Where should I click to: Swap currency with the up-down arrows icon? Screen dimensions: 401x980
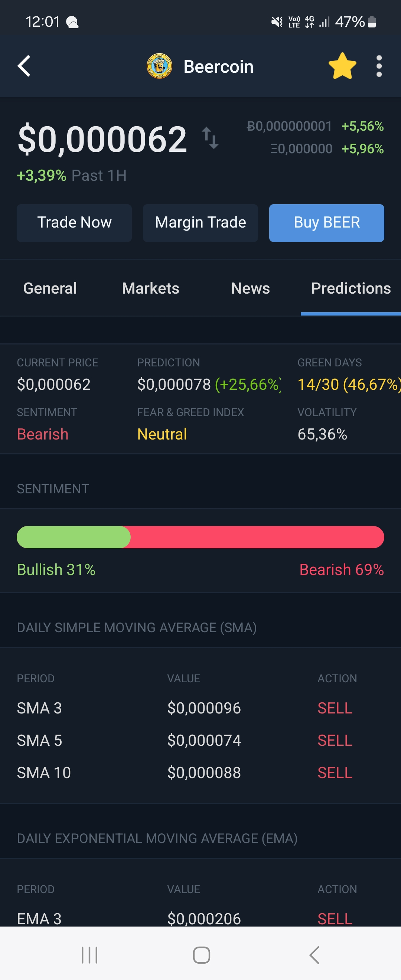pos(210,138)
